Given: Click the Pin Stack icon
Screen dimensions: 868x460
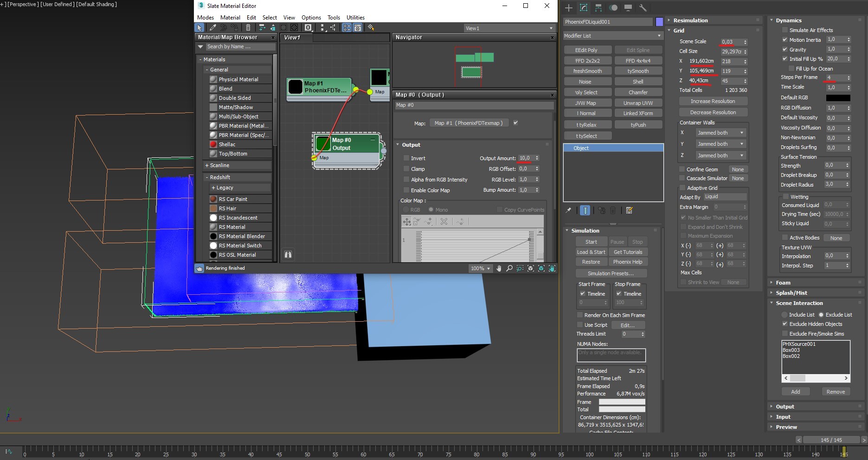Looking at the screenshot, I should [568, 210].
